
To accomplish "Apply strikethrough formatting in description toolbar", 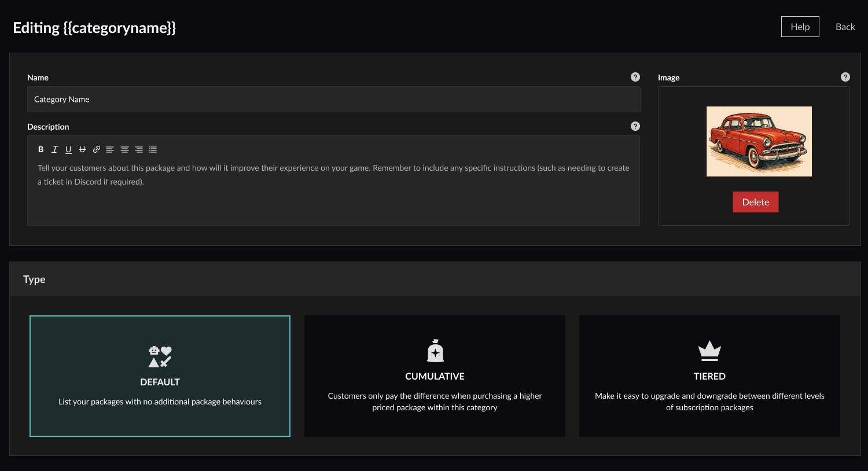I will tap(82, 149).
